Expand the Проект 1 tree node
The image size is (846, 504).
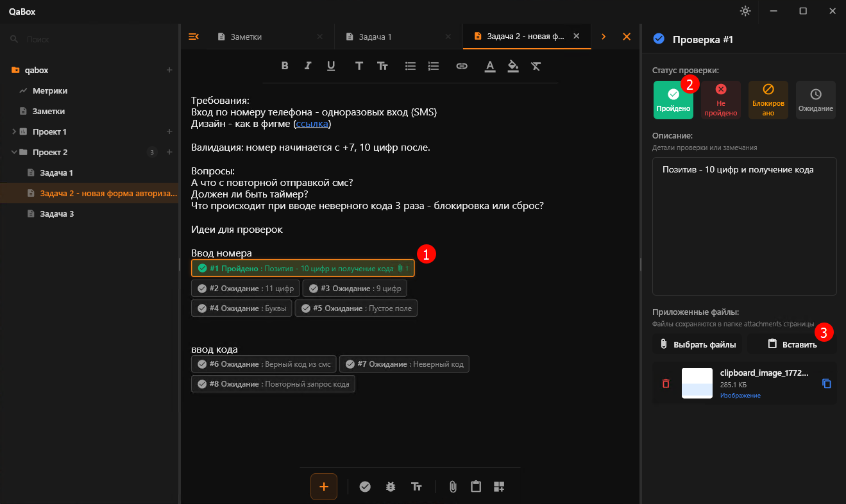(x=14, y=131)
